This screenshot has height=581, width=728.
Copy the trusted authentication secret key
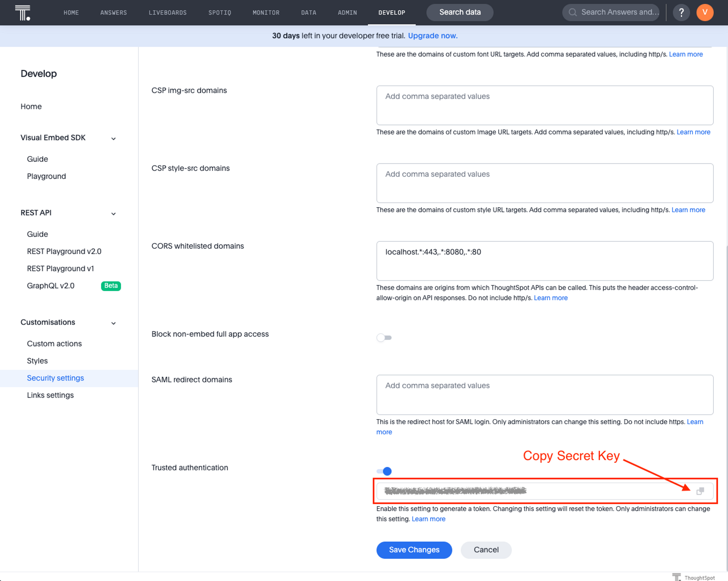700,491
